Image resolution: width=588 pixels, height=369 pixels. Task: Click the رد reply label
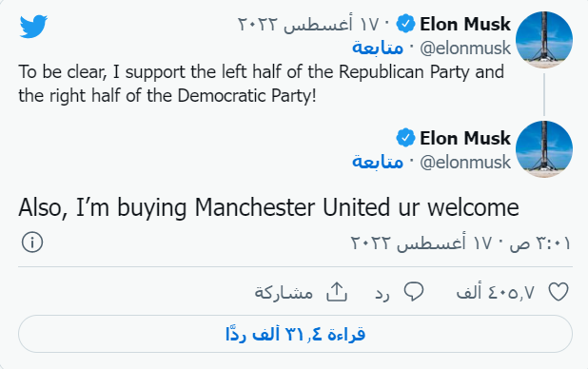382,293
